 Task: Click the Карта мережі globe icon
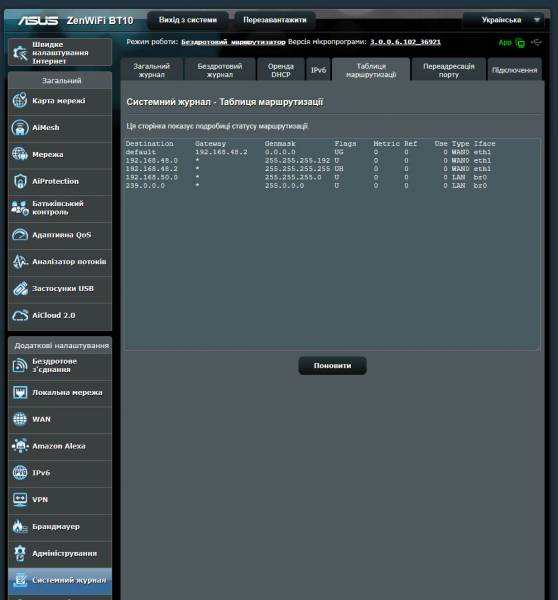(20, 101)
